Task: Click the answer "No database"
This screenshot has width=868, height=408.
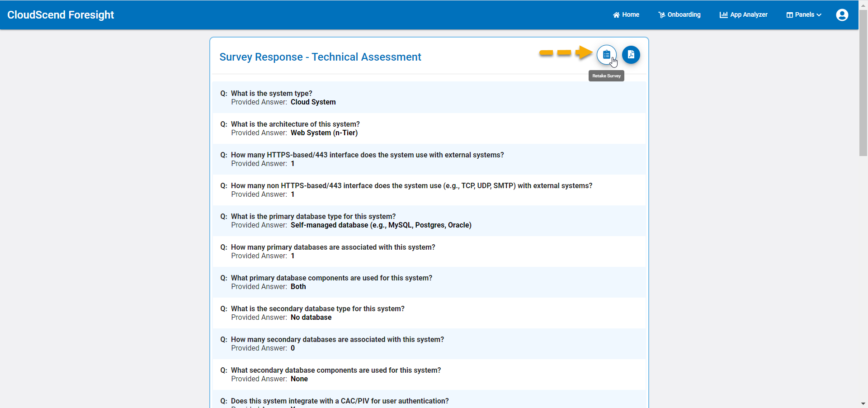Action: [x=311, y=318]
